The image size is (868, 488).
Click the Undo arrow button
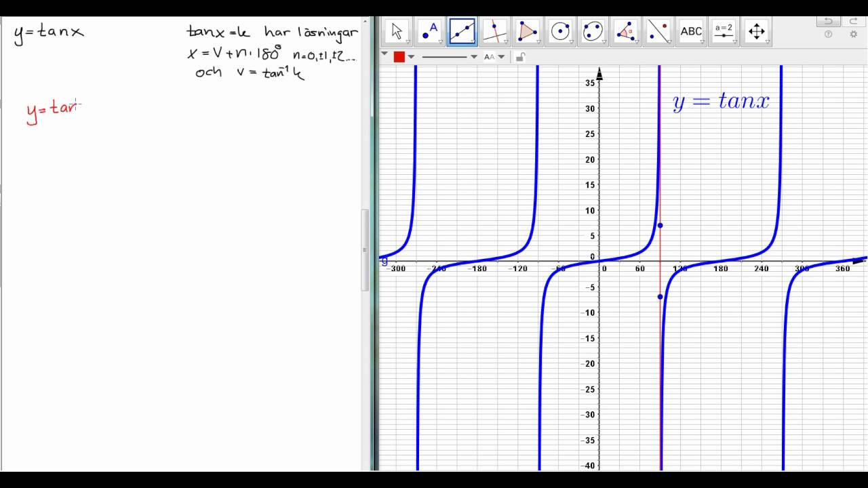point(828,22)
